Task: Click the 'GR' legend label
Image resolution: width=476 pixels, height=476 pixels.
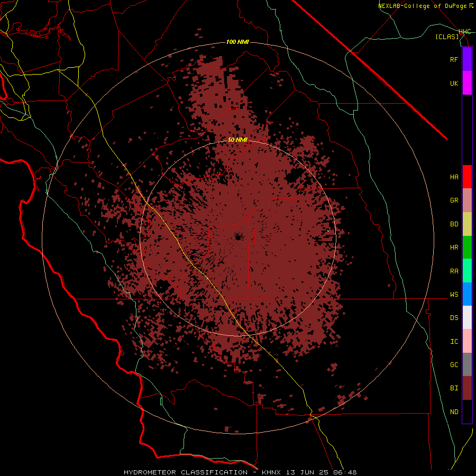Action: point(454,200)
